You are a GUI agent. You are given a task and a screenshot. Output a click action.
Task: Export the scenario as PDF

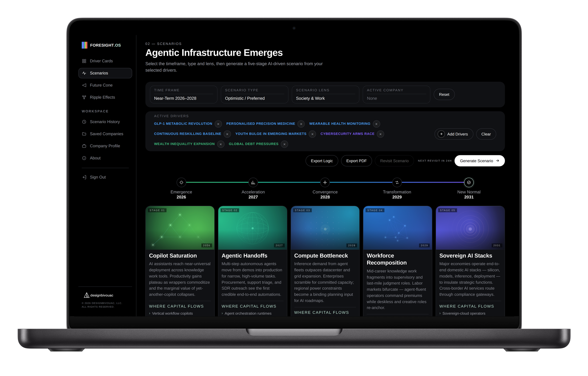coord(356,161)
